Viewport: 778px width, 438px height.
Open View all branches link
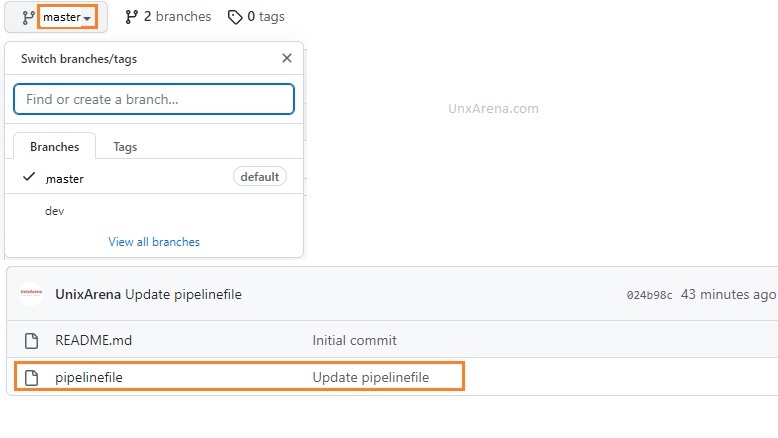pyautogui.click(x=154, y=242)
